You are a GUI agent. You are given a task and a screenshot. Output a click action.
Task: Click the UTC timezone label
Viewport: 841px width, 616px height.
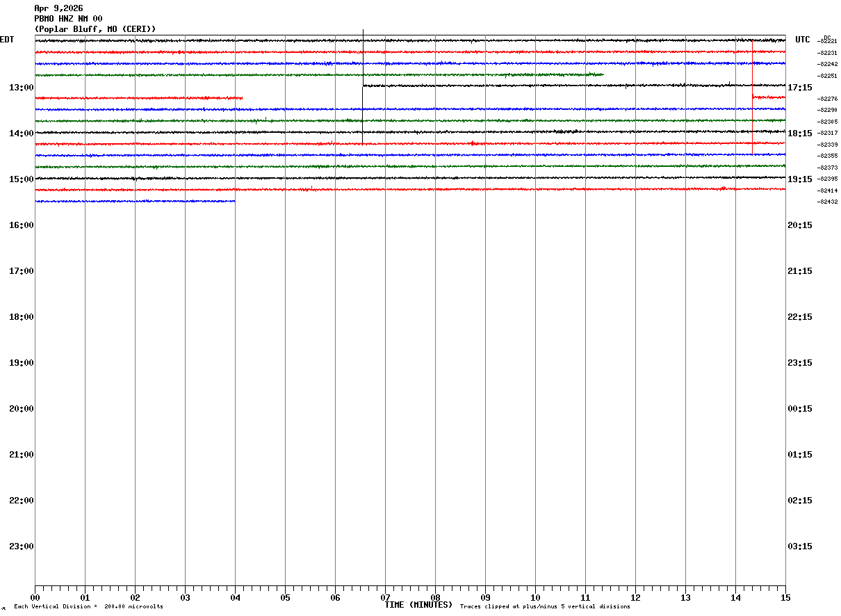(803, 40)
